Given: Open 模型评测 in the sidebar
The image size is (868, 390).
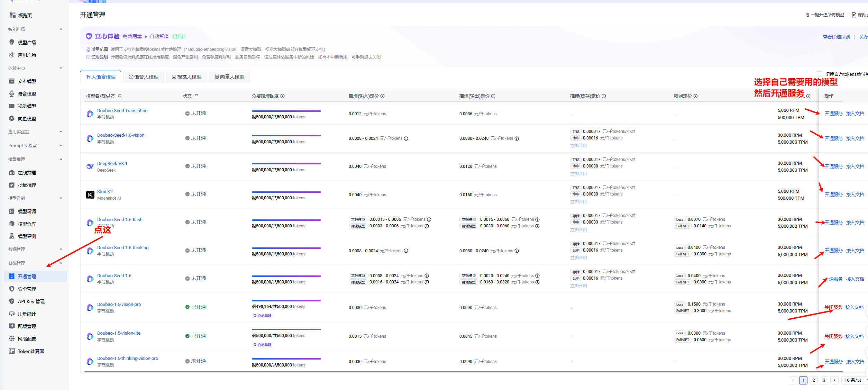Looking at the screenshot, I should [x=27, y=236].
